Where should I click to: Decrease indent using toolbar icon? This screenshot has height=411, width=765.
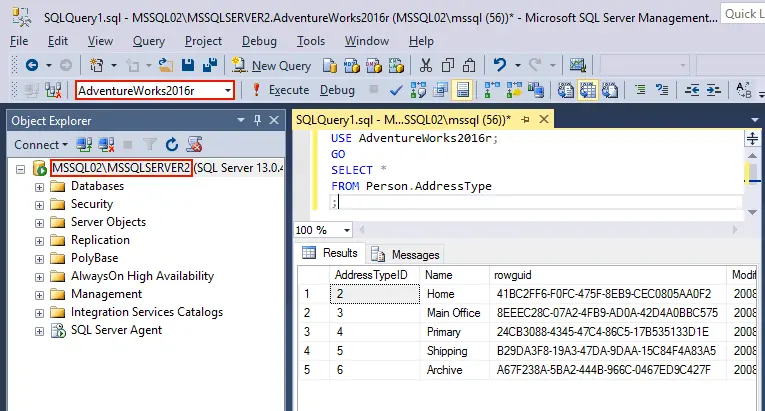point(692,90)
